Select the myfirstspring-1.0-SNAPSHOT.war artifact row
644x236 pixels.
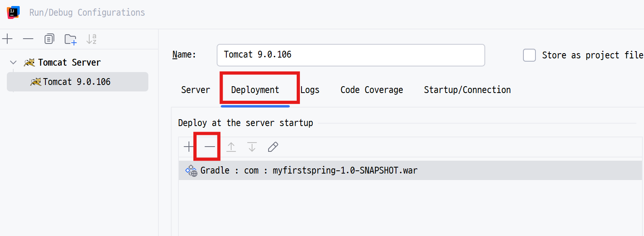click(410, 170)
